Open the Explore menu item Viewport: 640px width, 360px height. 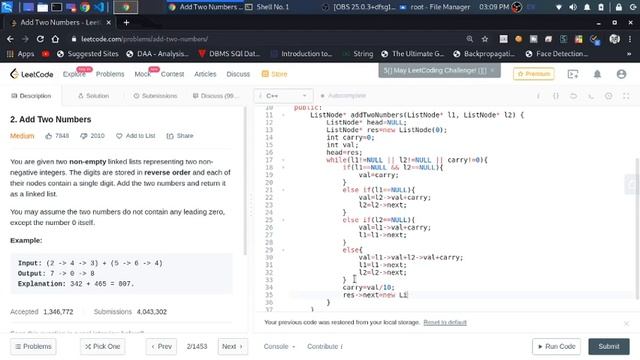(x=74, y=74)
